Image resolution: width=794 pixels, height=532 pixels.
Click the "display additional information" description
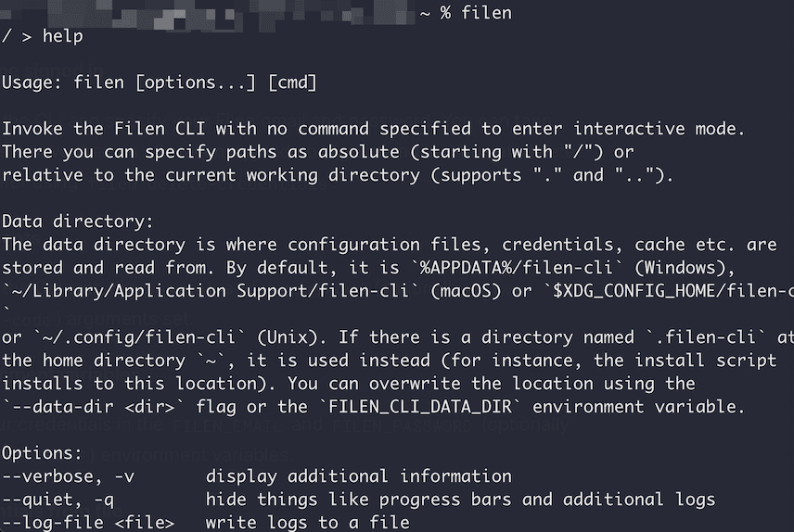[x=358, y=476]
